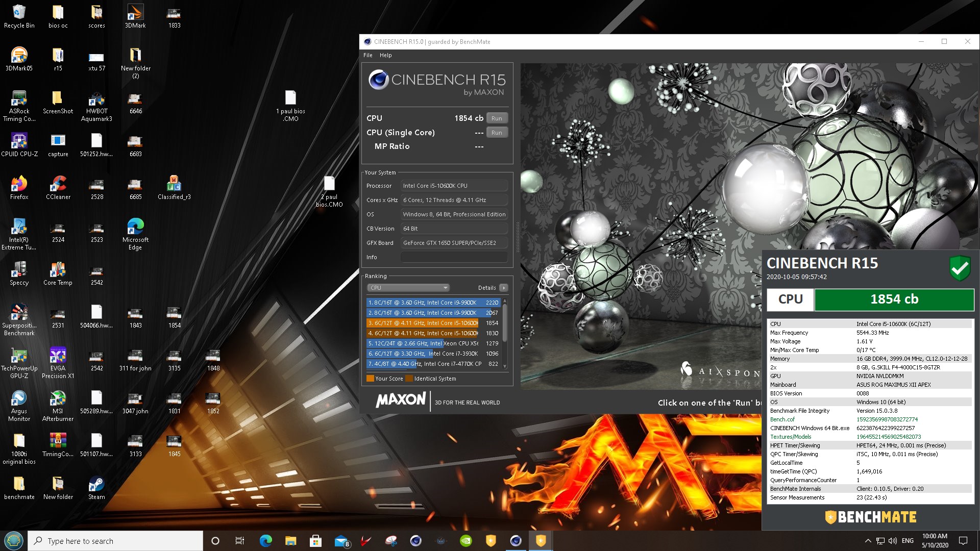Image resolution: width=980 pixels, height=551 pixels.
Task: Open the 'scores' folder
Action: (96, 16)
